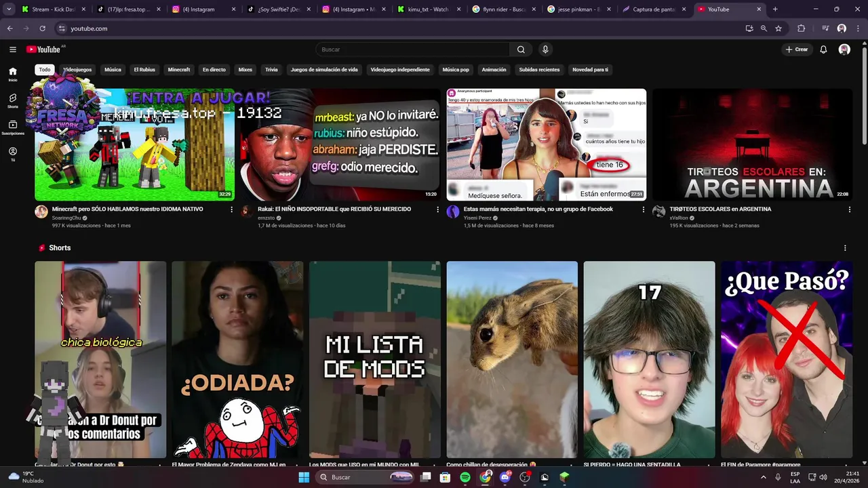Open the ¿ODIADA? Zendaya short

(237, 359)
